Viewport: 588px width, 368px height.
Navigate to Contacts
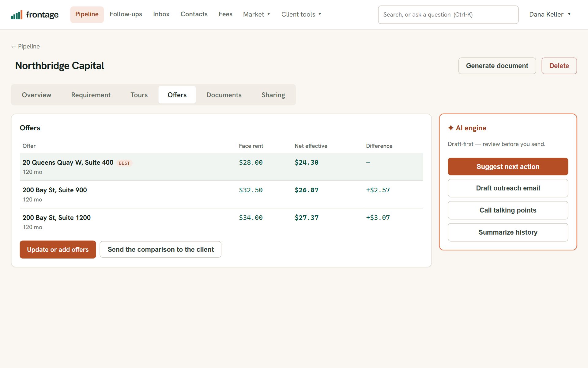tap(194, 14)
